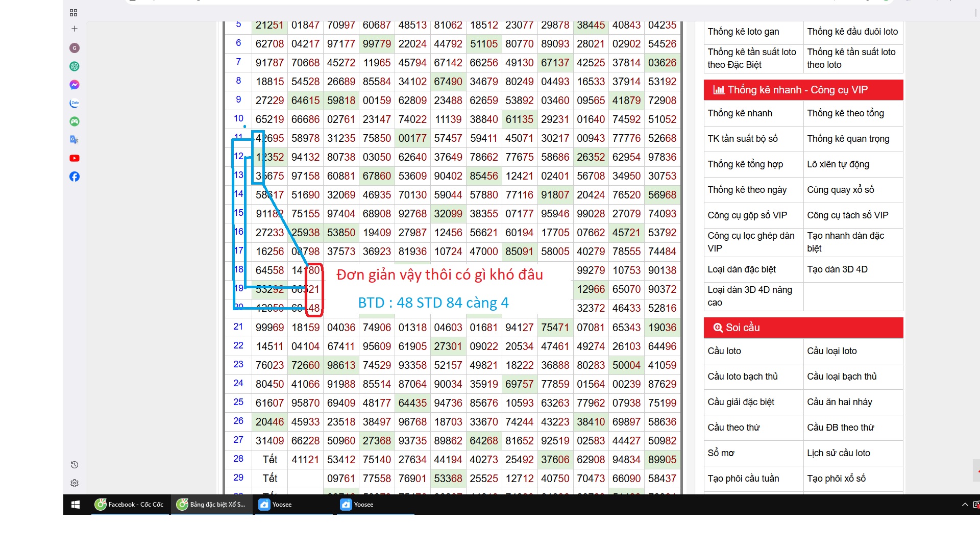Open Messenger from the browser sidebar

(x=75, y=85)
